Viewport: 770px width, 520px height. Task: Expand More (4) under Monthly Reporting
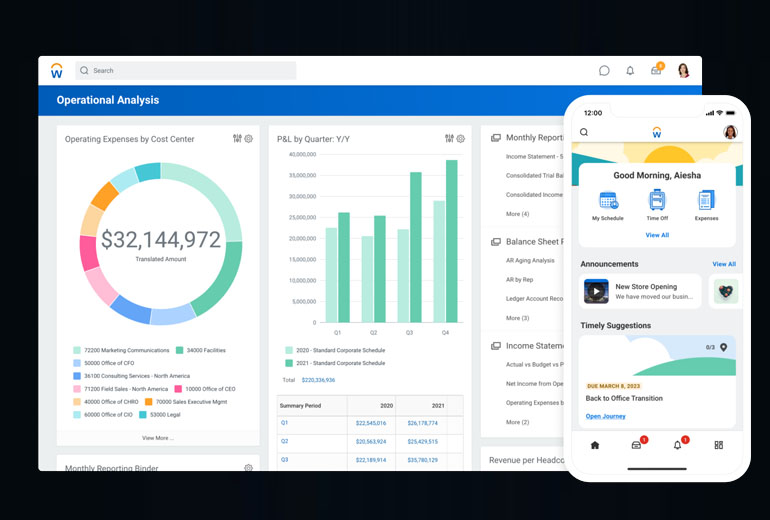(x=518, y=214)
